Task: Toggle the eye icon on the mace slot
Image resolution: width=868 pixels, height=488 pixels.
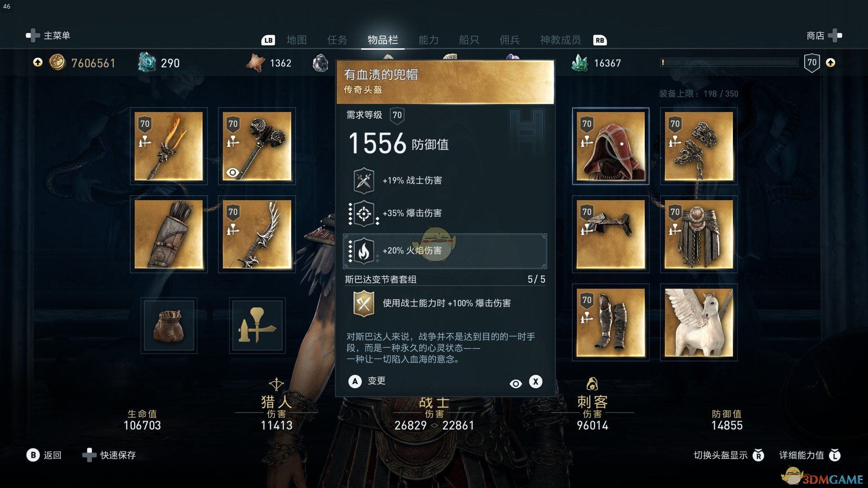Action: [x=232, y=172]
